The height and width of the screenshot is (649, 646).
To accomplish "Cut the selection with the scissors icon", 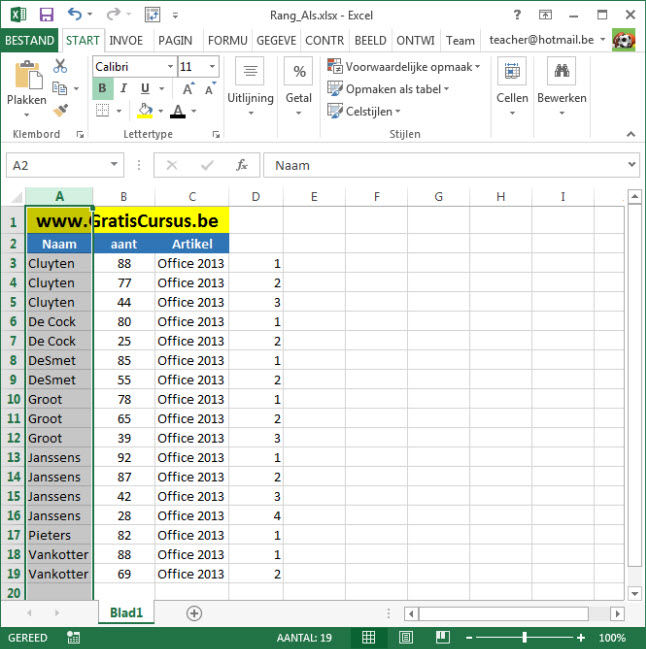I will pyautogui.click(x=60, y=66).
